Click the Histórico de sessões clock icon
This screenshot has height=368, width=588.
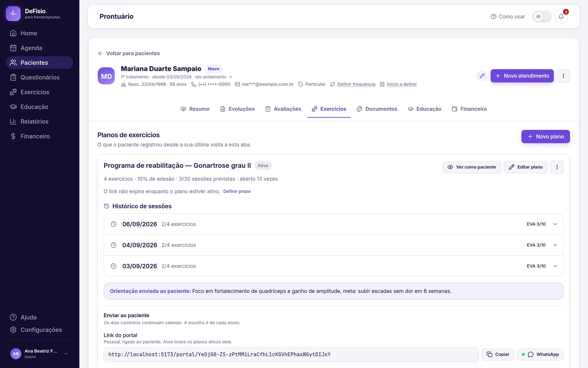pyautogui.click(x=107, y=206)
